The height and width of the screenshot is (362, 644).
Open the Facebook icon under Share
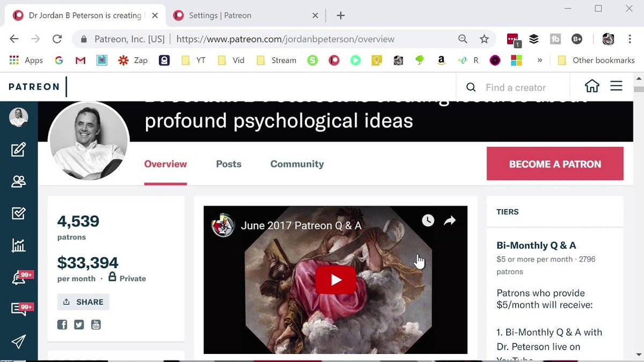click(x=62, y=324)
